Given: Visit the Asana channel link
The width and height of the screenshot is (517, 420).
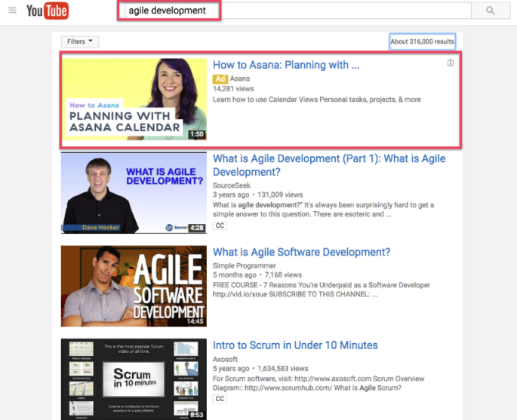Looking at the screenshot, I should (240, 78).
